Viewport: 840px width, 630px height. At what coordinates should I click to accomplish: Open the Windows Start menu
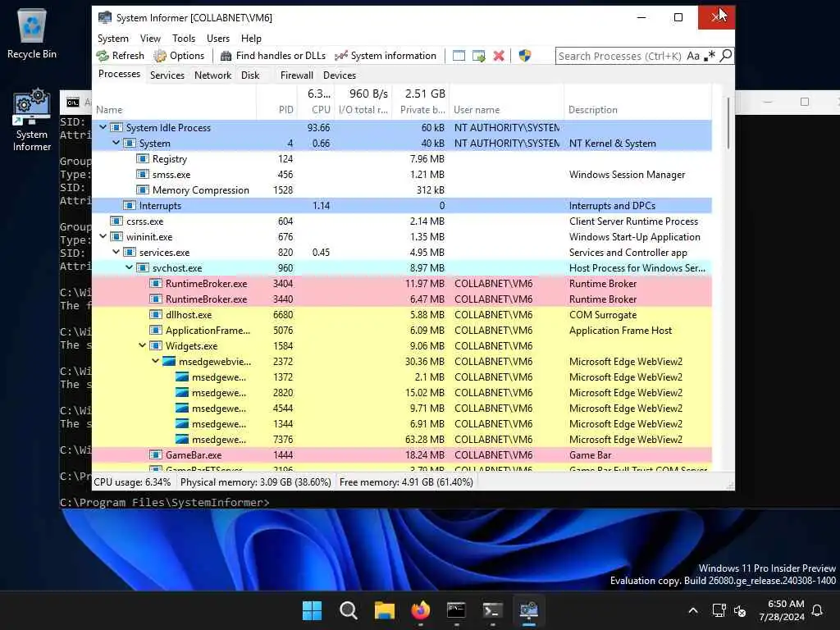pos(312,610)
